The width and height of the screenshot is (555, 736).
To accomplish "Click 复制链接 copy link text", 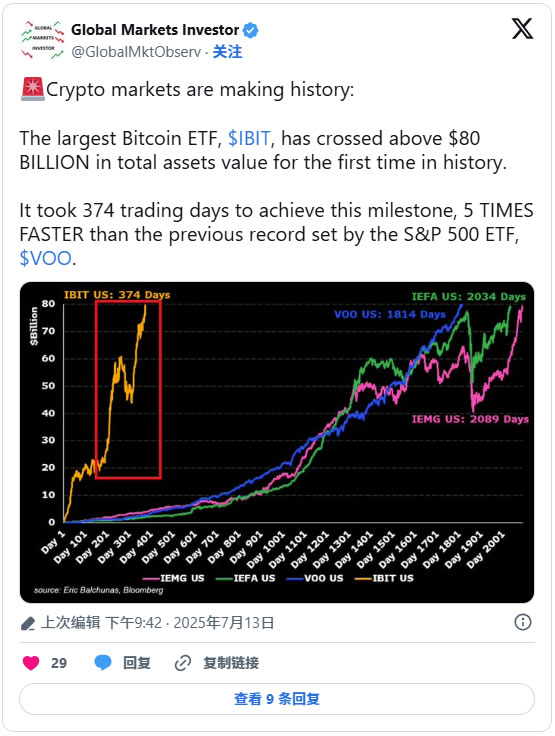I will tap(231, 663).
